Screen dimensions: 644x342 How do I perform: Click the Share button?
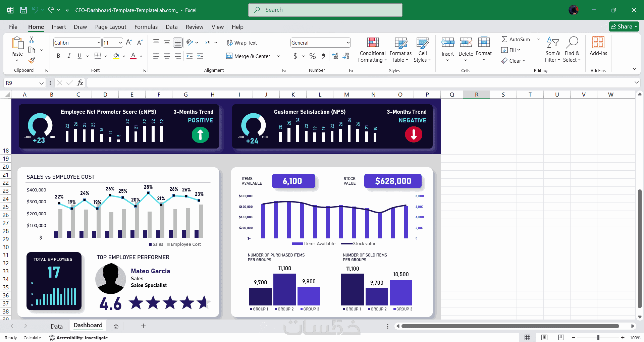(624, 26)
